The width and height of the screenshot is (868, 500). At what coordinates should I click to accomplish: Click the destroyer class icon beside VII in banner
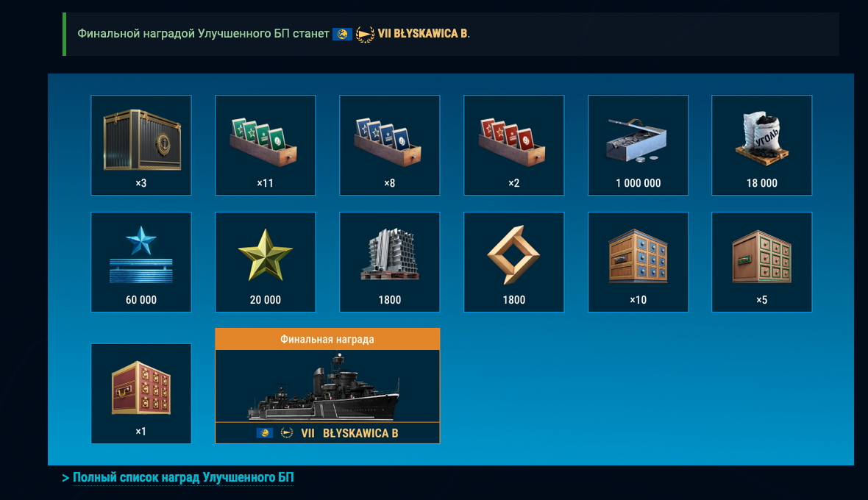364,35
